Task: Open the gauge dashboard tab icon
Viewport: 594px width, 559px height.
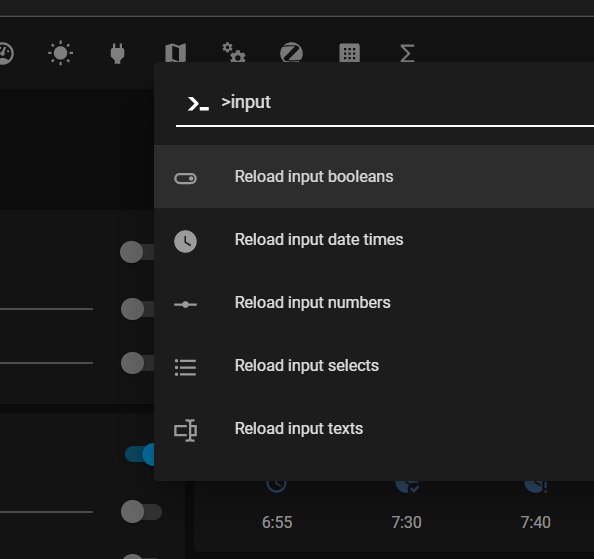Action: 5,53
